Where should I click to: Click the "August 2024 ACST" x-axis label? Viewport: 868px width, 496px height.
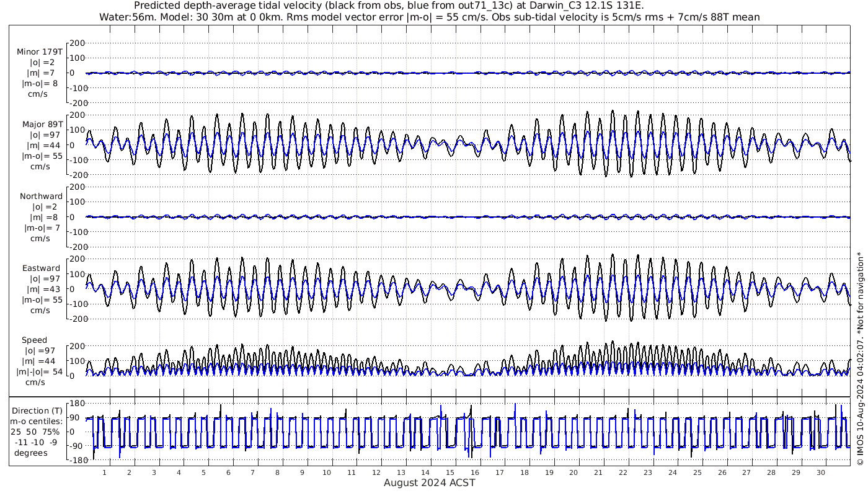(x=429, y=482)
